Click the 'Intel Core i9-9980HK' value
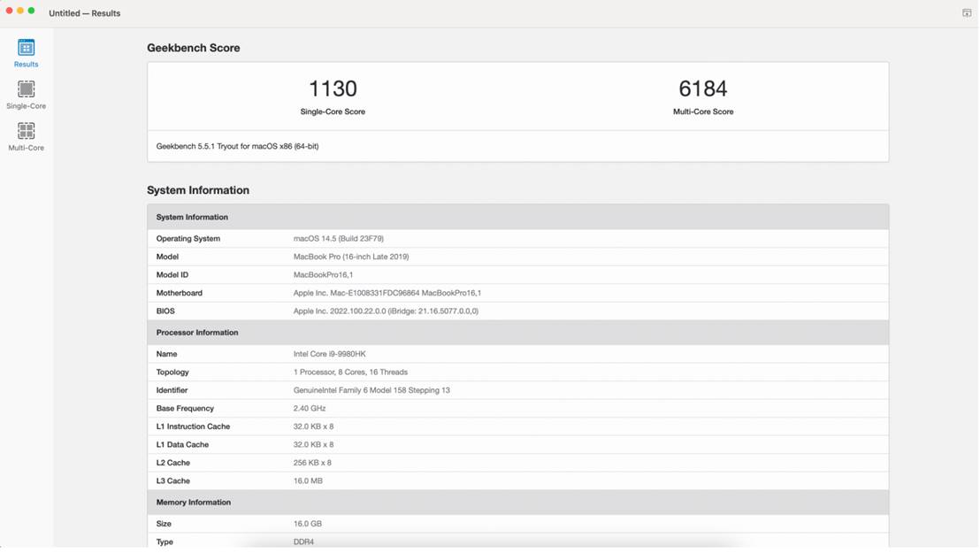This screenshot has width=980, height=553. coord(329,354)
